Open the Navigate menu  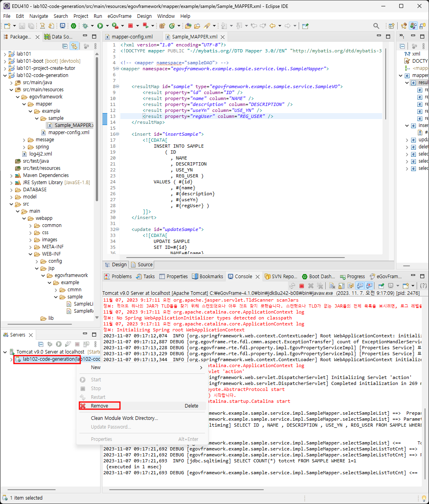tap(39, 16)
